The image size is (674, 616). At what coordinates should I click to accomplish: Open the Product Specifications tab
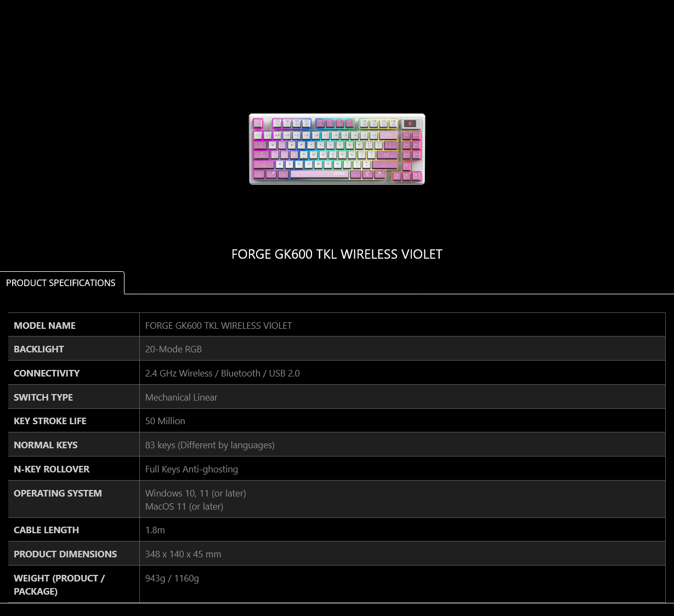point(61,283)
